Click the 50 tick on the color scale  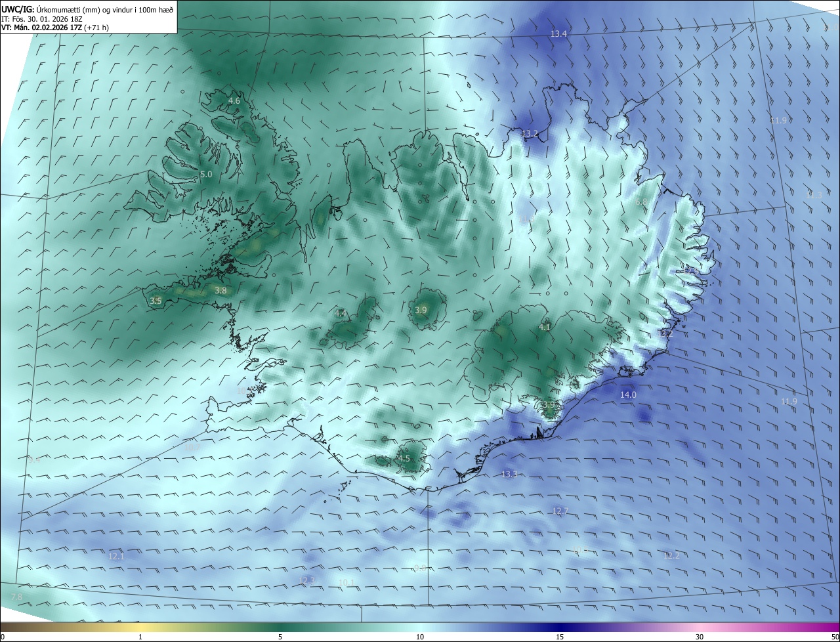(835, 637)
